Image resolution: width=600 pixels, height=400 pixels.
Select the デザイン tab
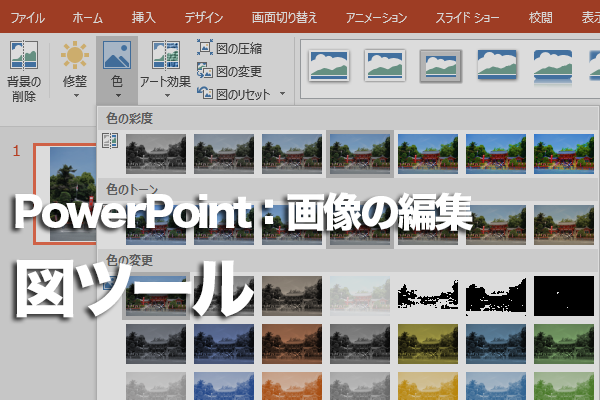coord(204,18)
